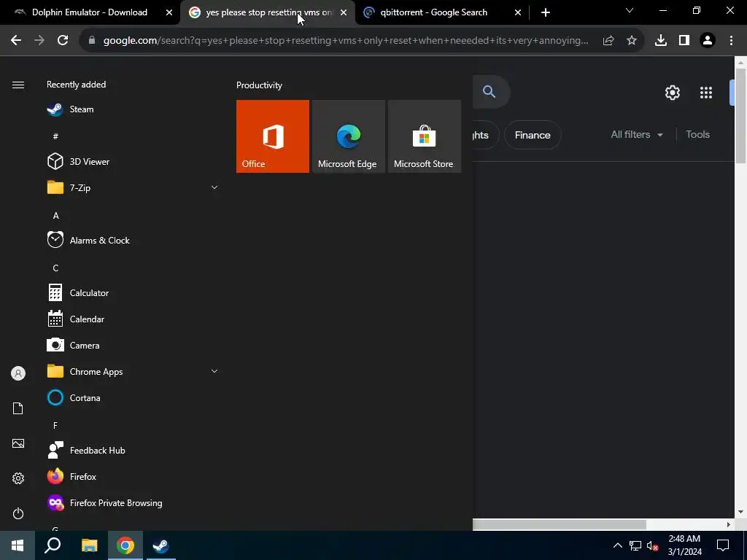Viewport: 747px width, 560px height.
Task: Close the qbittorrent search tab
Action: [x=518, y=12]
